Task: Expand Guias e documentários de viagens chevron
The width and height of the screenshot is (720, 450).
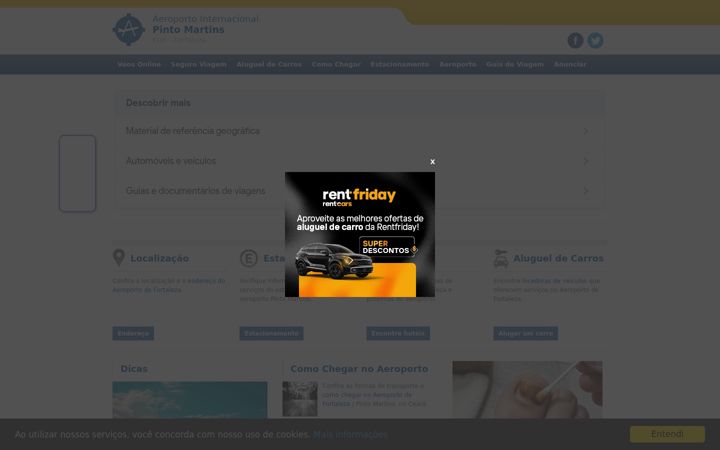Action: coord(585,191)
